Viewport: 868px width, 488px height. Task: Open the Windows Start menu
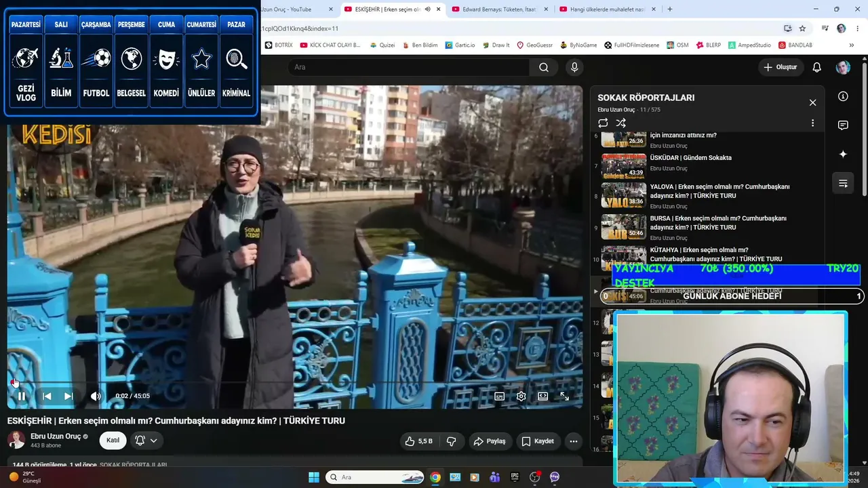[x=314, y=477]
